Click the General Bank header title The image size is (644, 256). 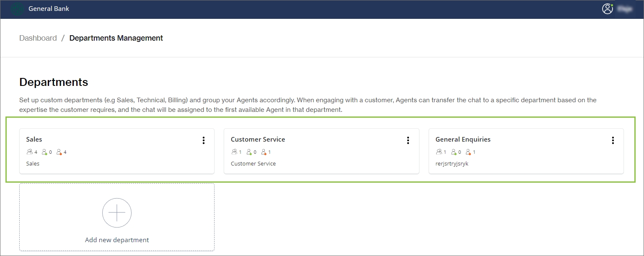click(49, 9)
